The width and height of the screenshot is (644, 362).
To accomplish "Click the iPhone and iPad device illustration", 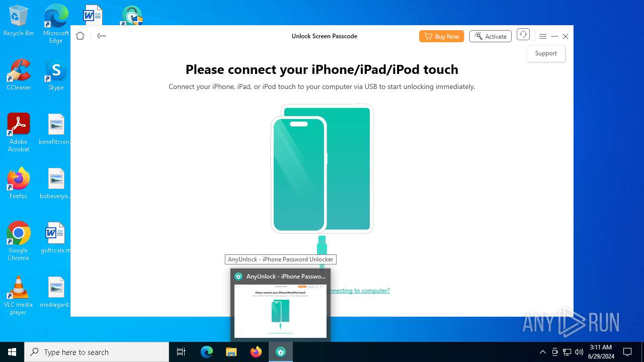I will (322, 168).
